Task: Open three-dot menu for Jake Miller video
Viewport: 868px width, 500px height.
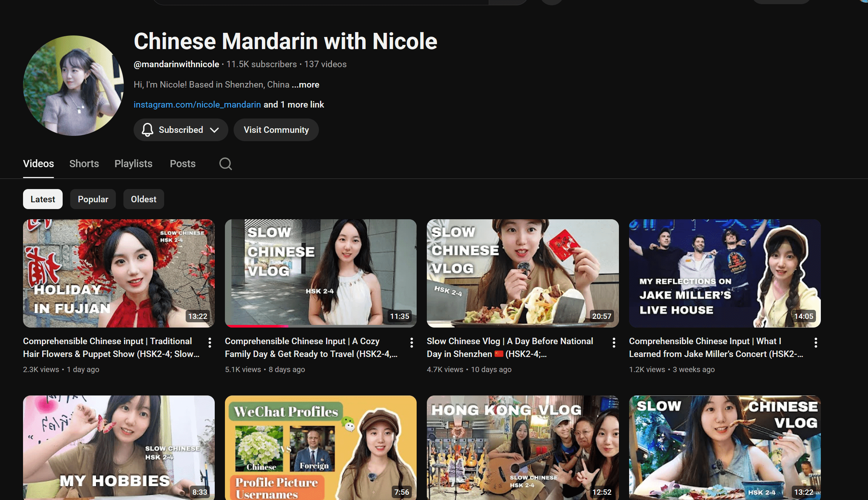Action: coord(816,343)
